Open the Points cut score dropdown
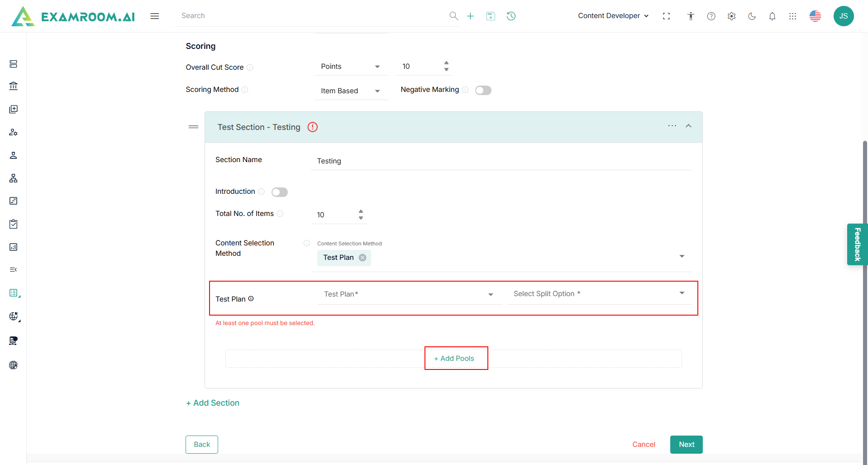This screenshot has height=465, width=868. click(x=351, y=67)
